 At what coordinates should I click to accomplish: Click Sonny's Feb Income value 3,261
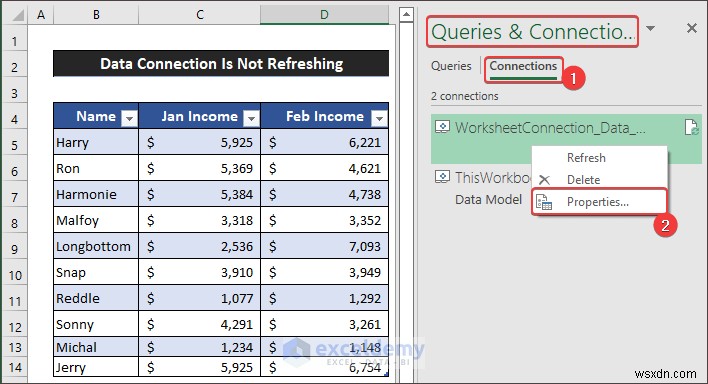click(325, 324)
